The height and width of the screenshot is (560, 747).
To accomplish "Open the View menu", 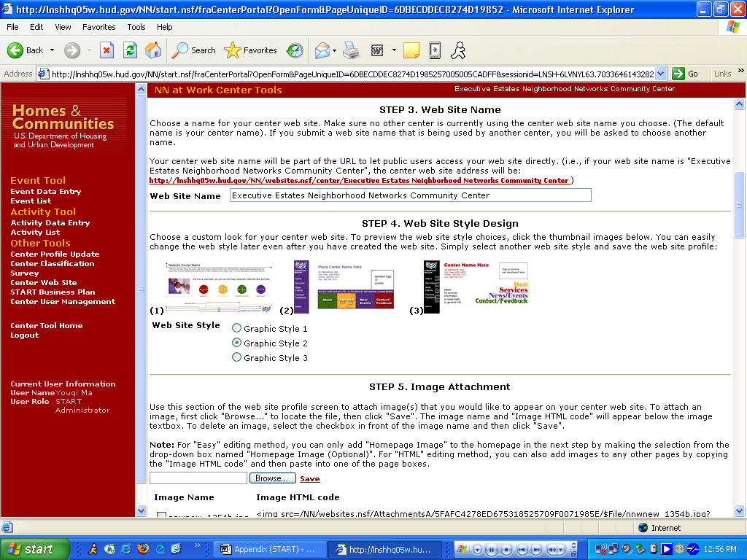I will click(x=63, y=27).
